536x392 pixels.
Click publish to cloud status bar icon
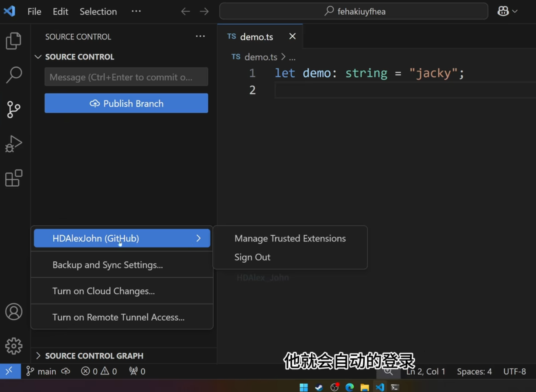coord(66,371)
